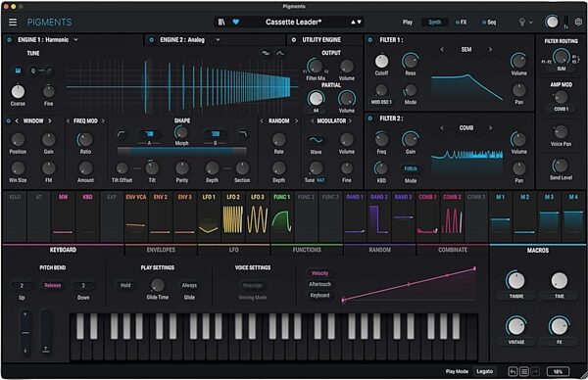Click the Shape A-B morph bar
This screenshot has height=380, width=588.
coord(182,152)
